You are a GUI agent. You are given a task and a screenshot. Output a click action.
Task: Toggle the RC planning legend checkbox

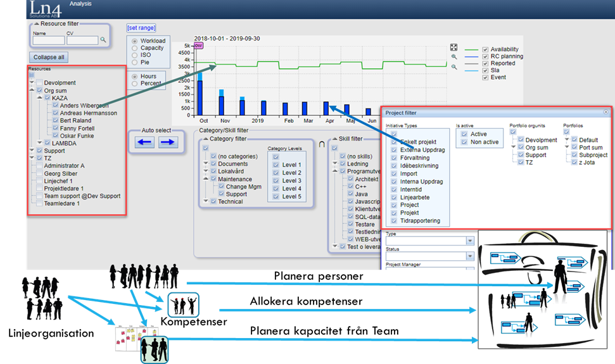[x=485, y=56]
